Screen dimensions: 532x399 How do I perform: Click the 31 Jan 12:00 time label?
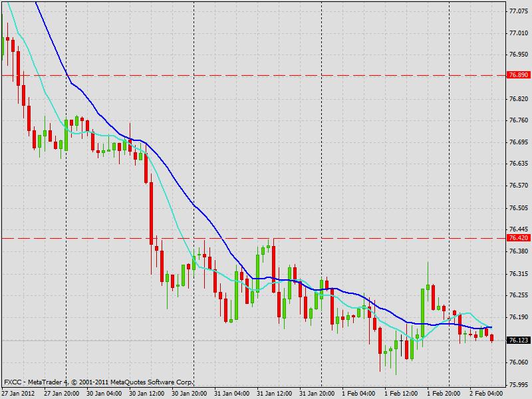tap(275, 394)
